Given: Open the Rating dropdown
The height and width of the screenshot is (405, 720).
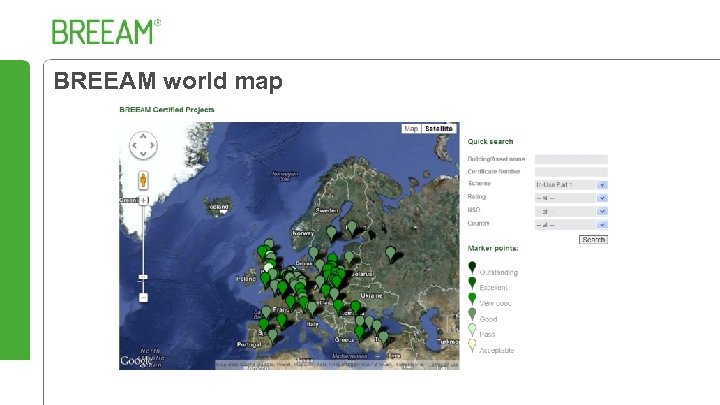Looking at the screenshot, I should coord(571,198).
